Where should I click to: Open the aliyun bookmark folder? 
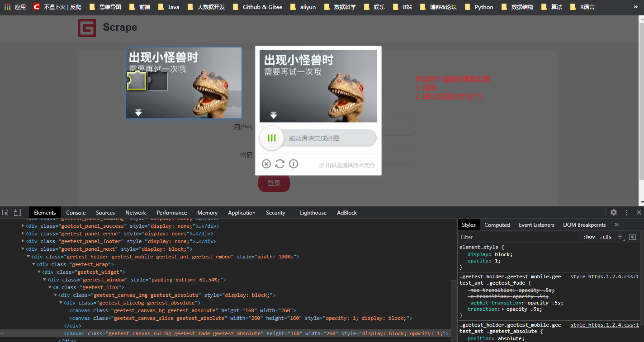pos(303,7)
